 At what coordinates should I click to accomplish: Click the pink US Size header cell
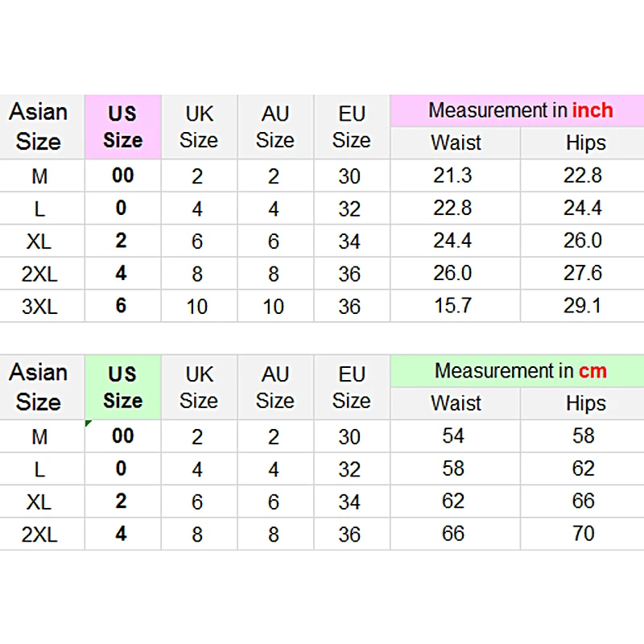click(122, 127)
